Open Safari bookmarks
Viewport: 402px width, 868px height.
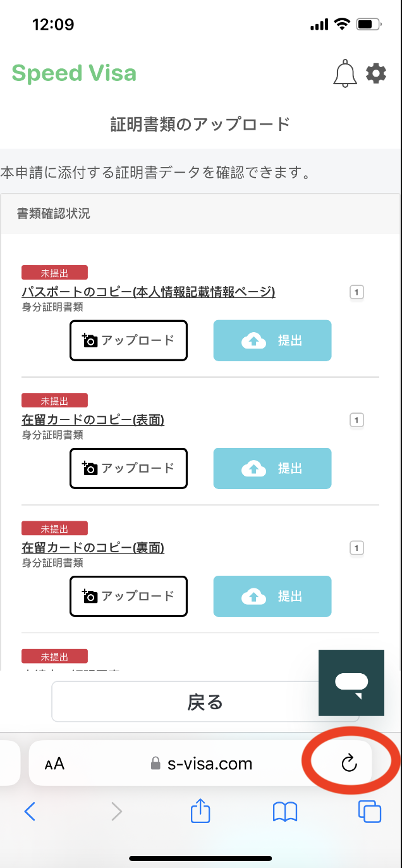[285, 812]
